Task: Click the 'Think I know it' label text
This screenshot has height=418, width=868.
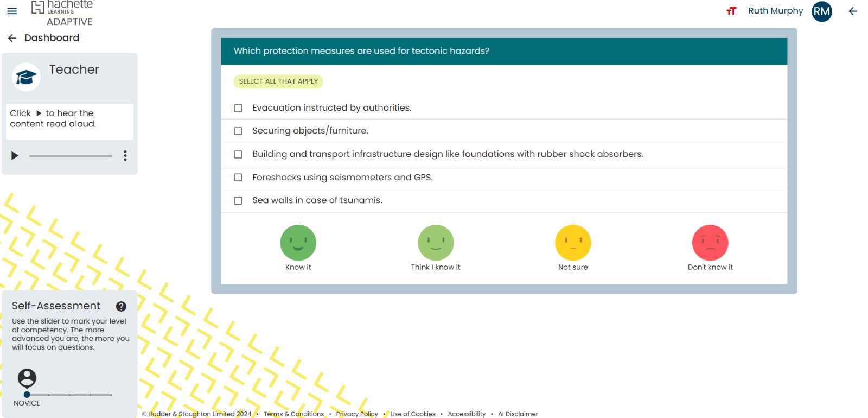Action: click(436, 267)
